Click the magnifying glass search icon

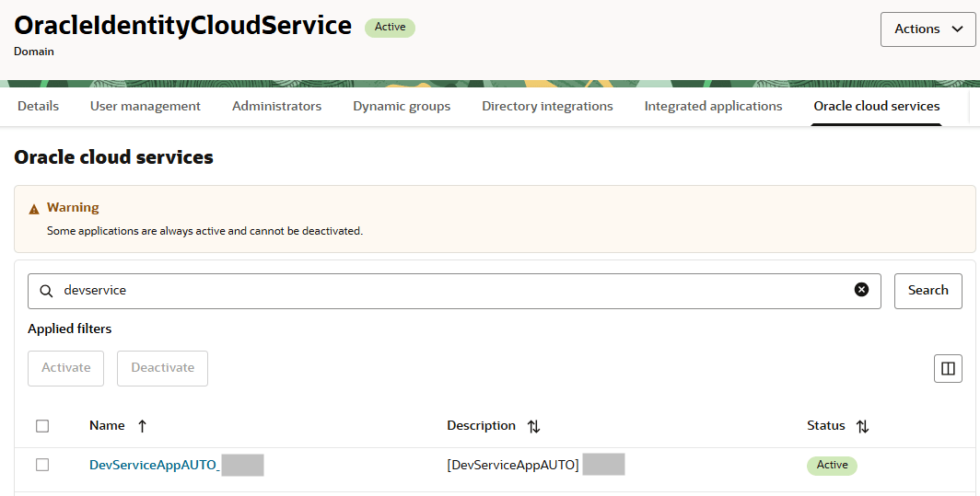point(46,291)
